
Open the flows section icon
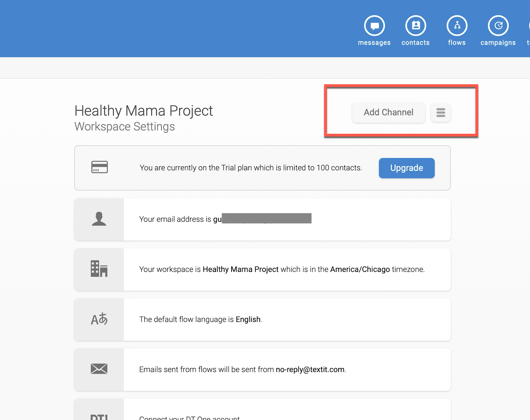coord(457,26)
